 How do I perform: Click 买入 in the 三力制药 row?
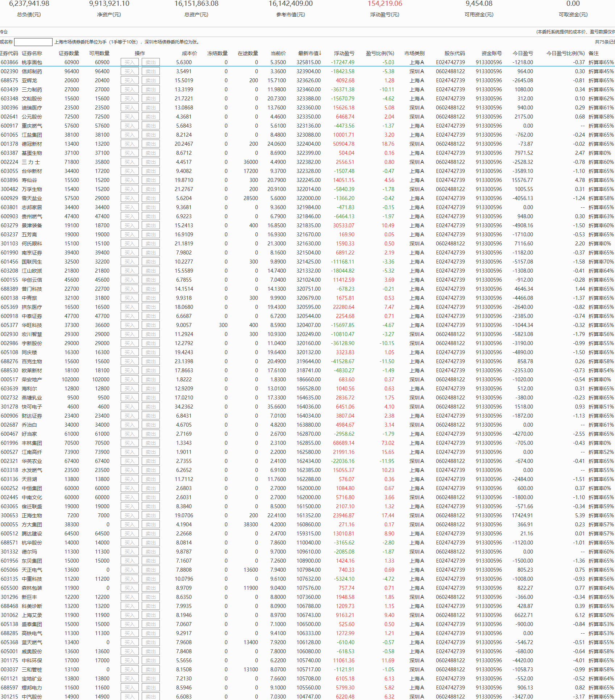pyautogui.click(x=129, y=90)
